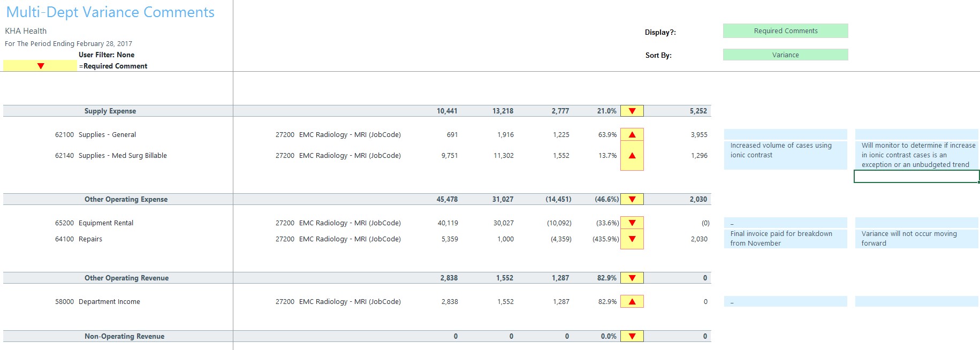Screen dimensions: 980x350
Task: Click Supply Expense variance 21.0%
Action: tap(607, 111)
